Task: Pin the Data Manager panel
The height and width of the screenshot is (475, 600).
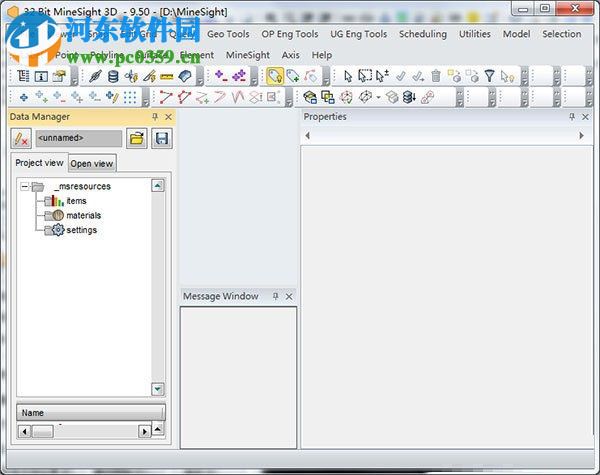Action: click(155, 117)
